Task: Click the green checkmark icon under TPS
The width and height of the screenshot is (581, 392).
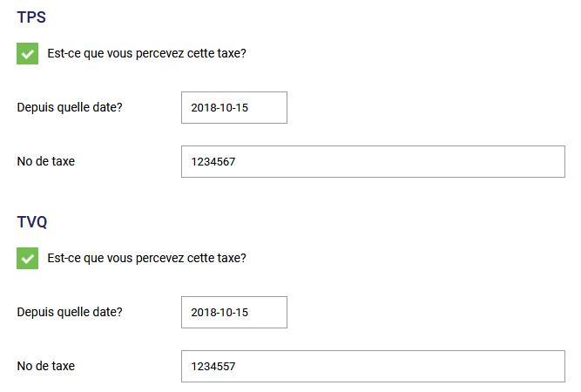Action: 27,54
